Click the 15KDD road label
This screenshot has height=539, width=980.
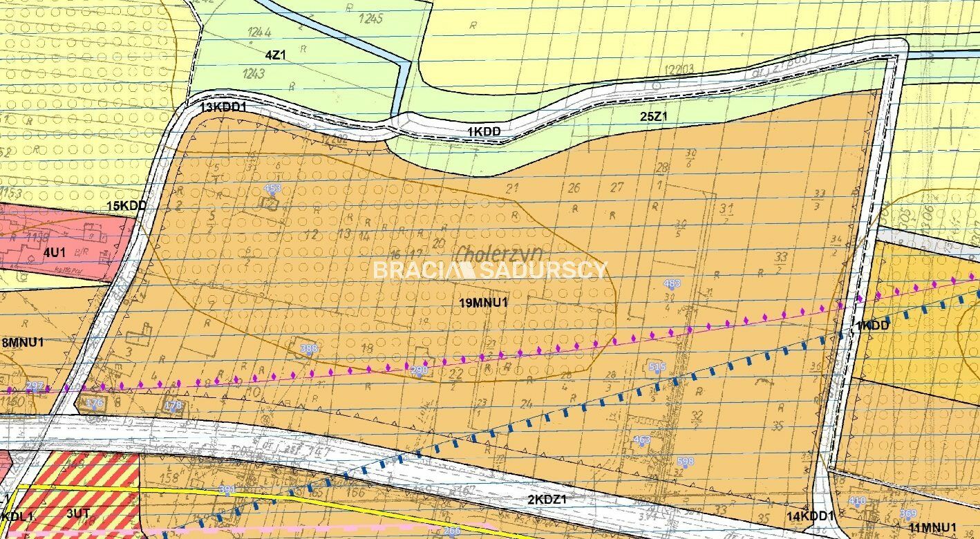[126, 206]
